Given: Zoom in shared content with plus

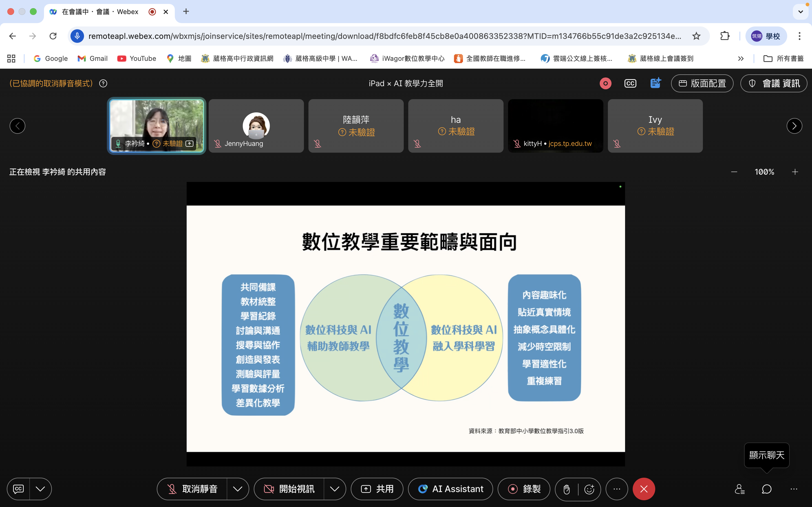Looking at the screenshot, I should click(795, 172).
